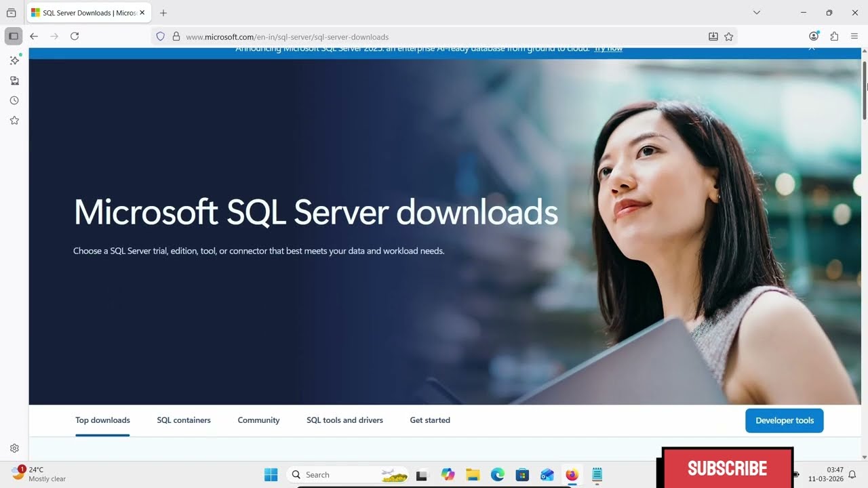Dismiss the SQL Server announcement banner
The height and width of the screenshot is (488, 868).
point(812,48)
